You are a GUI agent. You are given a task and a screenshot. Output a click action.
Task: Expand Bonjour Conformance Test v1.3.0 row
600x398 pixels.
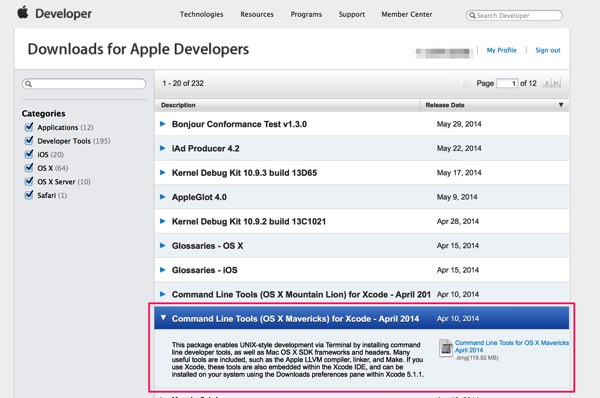tap(163, 124)
